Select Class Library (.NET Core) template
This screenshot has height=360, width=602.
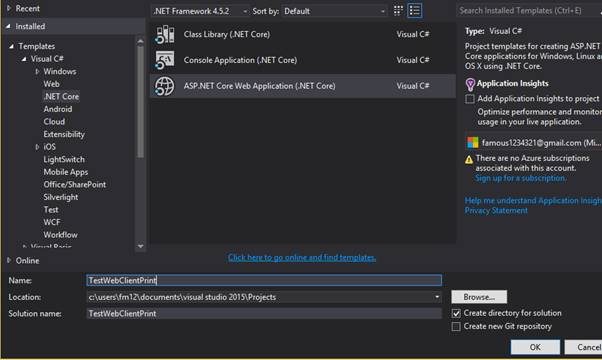click(x=303, y=35)
